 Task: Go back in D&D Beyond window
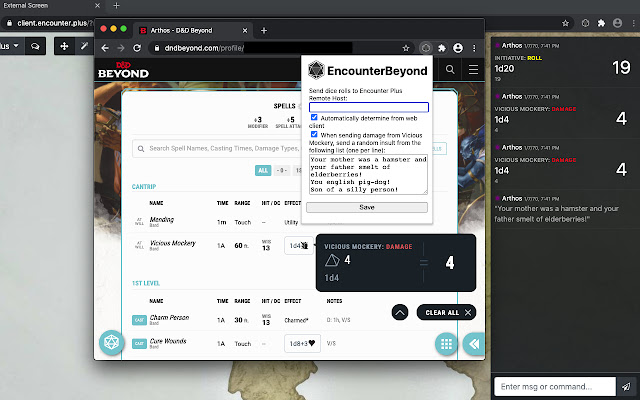pyautogui.click(x=105, y=48)
